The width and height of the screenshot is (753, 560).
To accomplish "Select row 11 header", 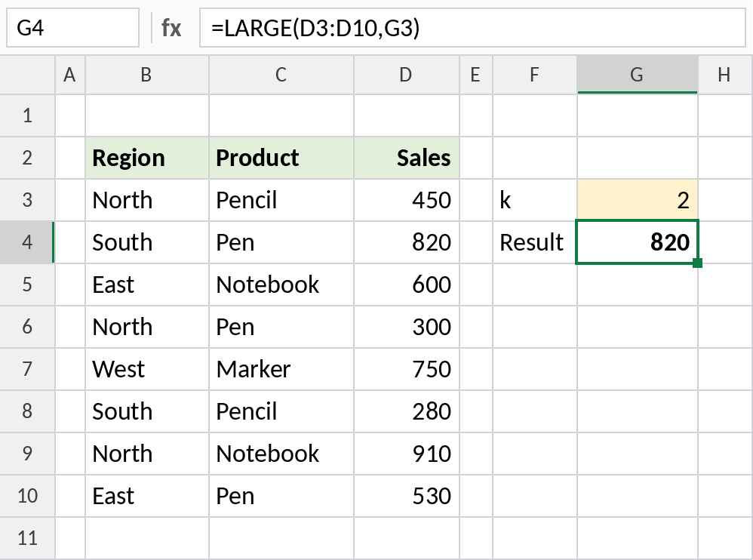I will pyautogui.click(x=27, y=538).
